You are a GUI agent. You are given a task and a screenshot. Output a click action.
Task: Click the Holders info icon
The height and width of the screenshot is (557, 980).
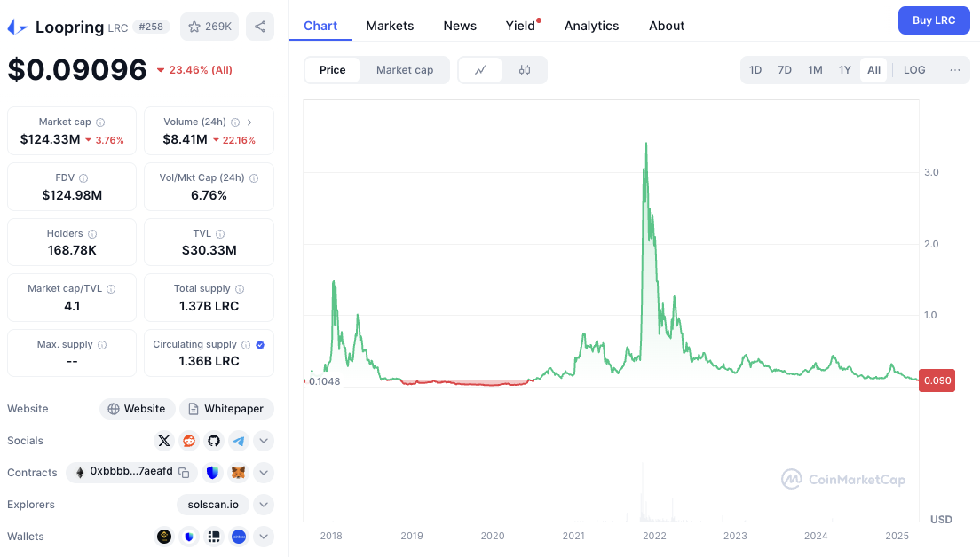tap(92, 234)
